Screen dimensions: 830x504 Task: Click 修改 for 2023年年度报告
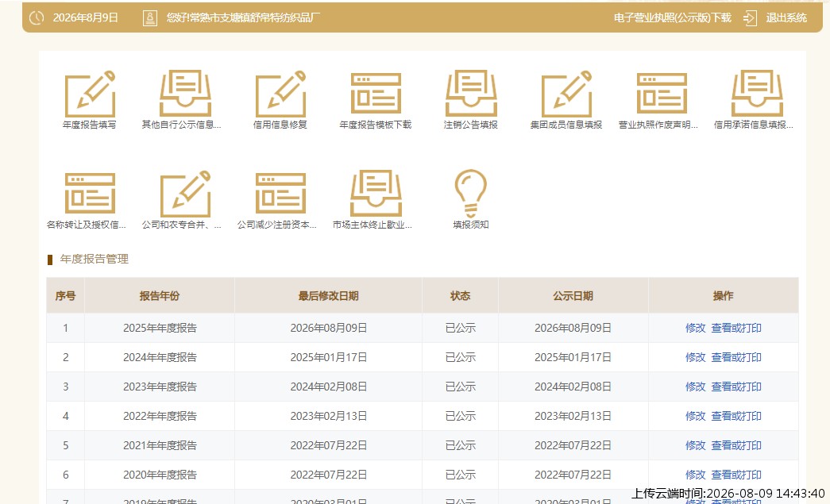coord(695,387)
